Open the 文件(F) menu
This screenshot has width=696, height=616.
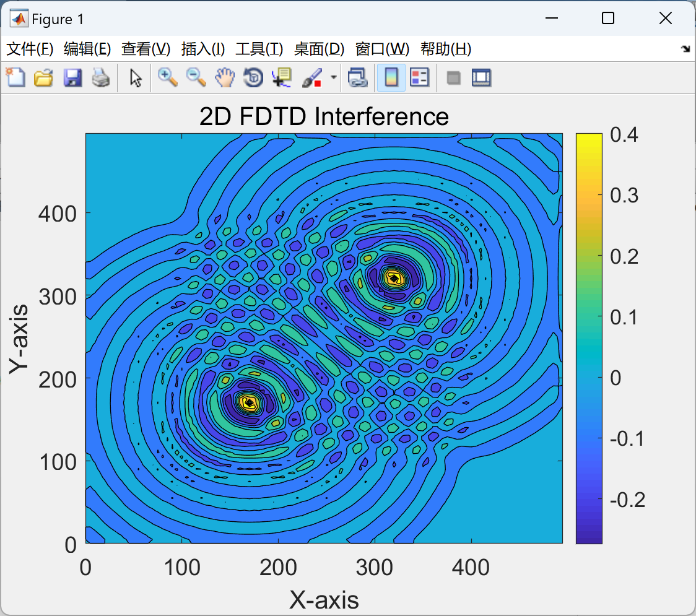30,49
